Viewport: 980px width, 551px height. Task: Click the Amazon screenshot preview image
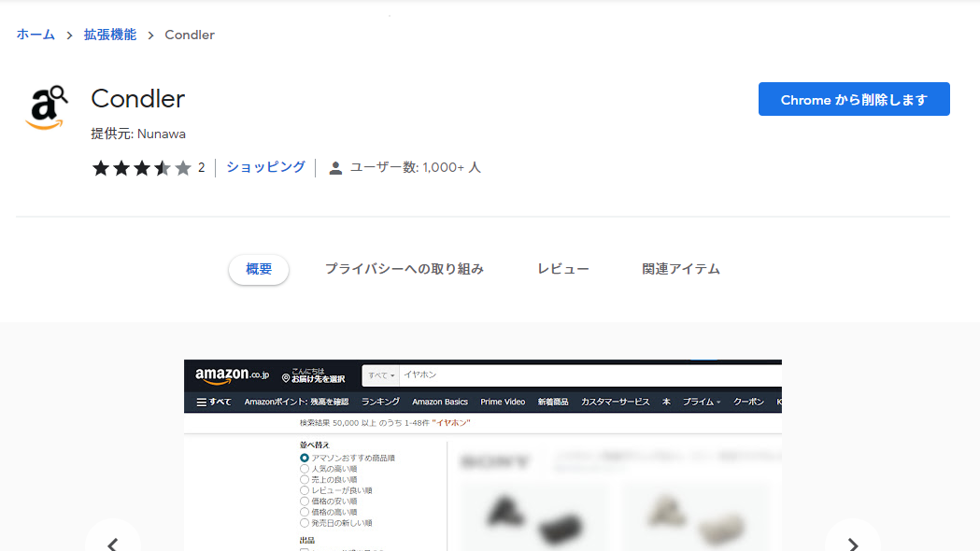[482, 456]
